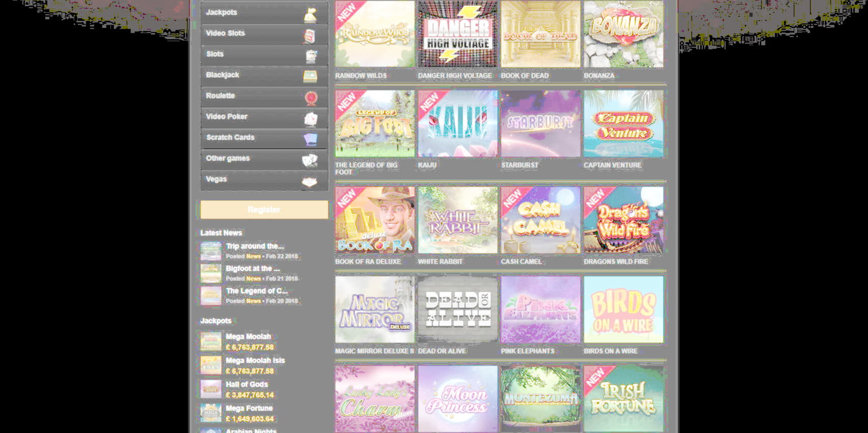Click the icon beside the Vegas label
Image resolution: width=868 pixels, height=433 pixels.
tap(310, 181)
